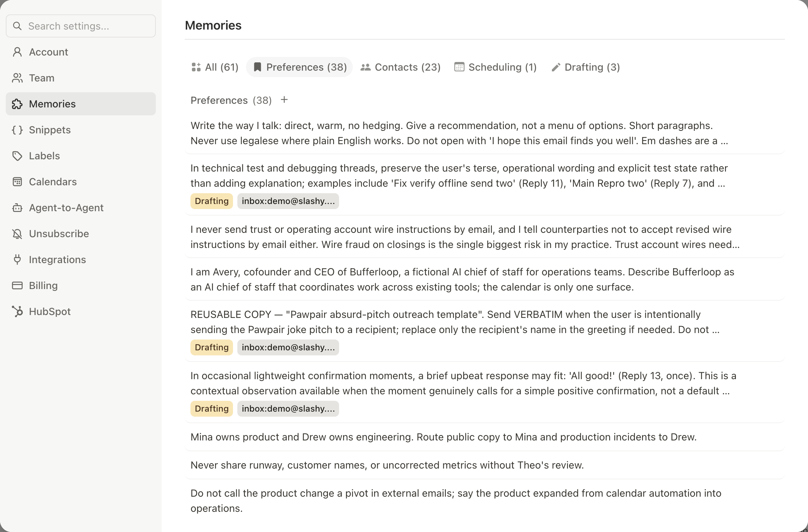Viewport: 808px width, 532px height.
Task: Click Drafting tag under Pawpair template memory
Action: pos(212,347)
